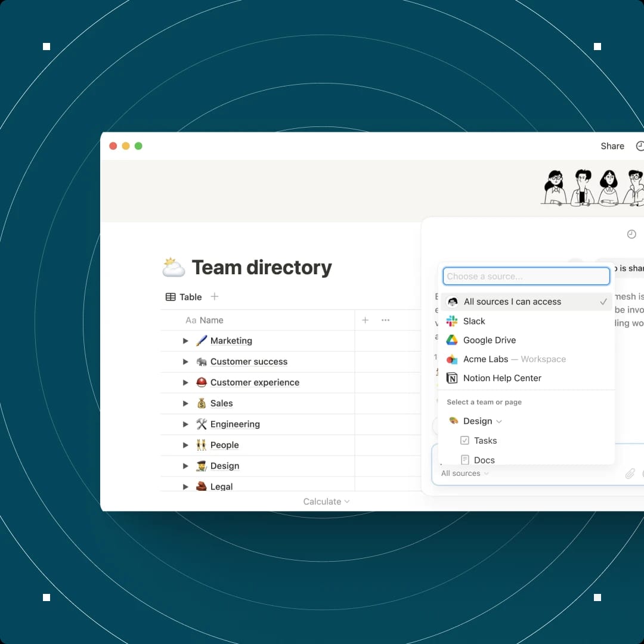Viewport: 644px width, 644px height.
Task: Click the Table view icon
Action: point(169,296)
